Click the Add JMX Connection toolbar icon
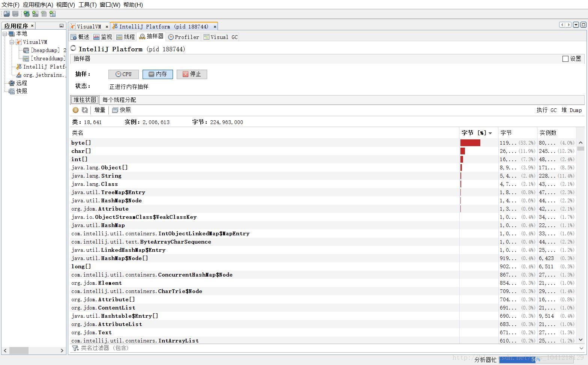The height and width of the screenshot is (365, 588). click(x=35, y=14)
